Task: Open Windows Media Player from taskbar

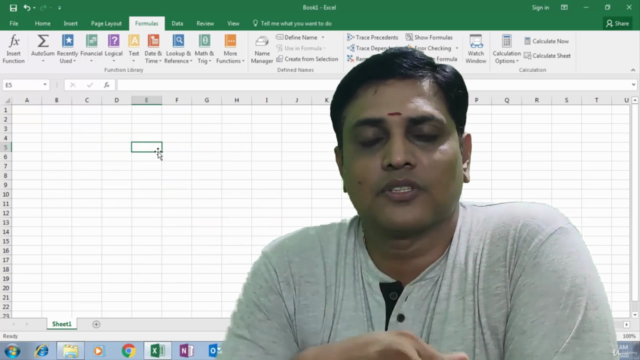Action: (x=98, y=351)
